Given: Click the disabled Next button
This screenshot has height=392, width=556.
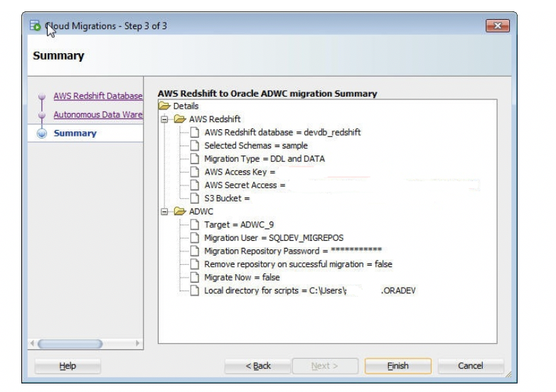Looking at the screenshot, I should [x=325, y=366].
